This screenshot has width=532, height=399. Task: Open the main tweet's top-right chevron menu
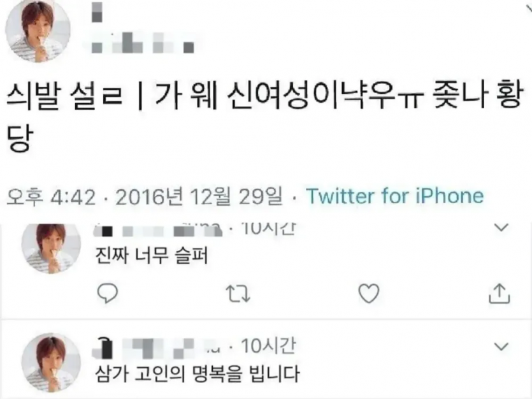tap(529, 8)
